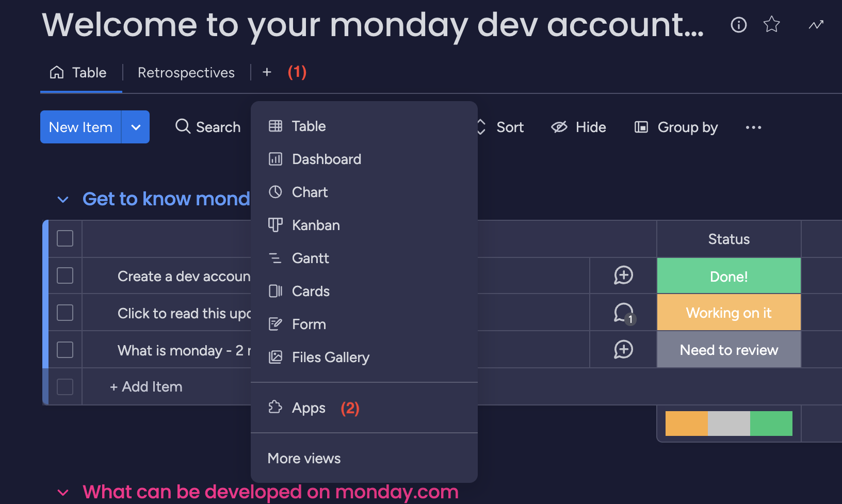This screenshot has width=842, height=504.
Task: Click the Need to review status cell
Action: 728,350
